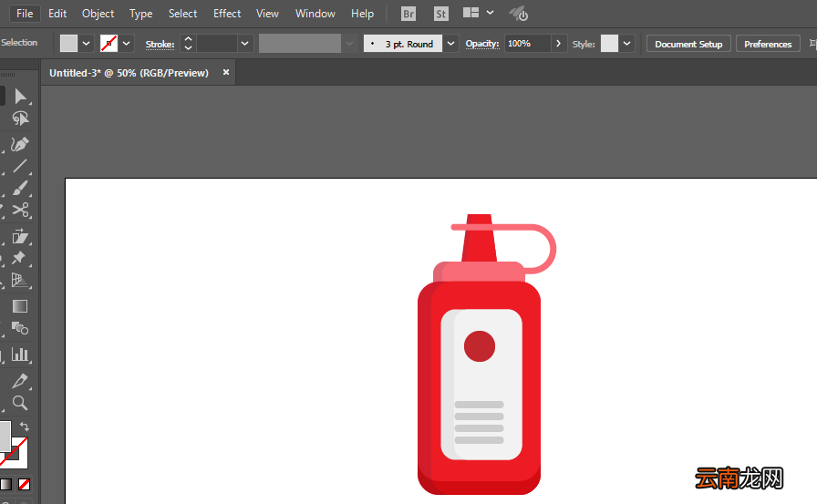Open the Type menu

pyautogui.click(x=140, y=14)
